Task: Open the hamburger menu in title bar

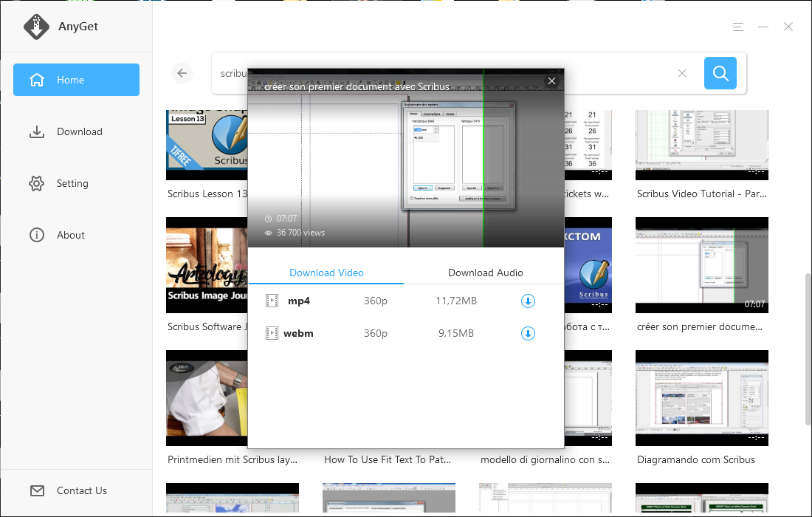Action: (738, 27)
